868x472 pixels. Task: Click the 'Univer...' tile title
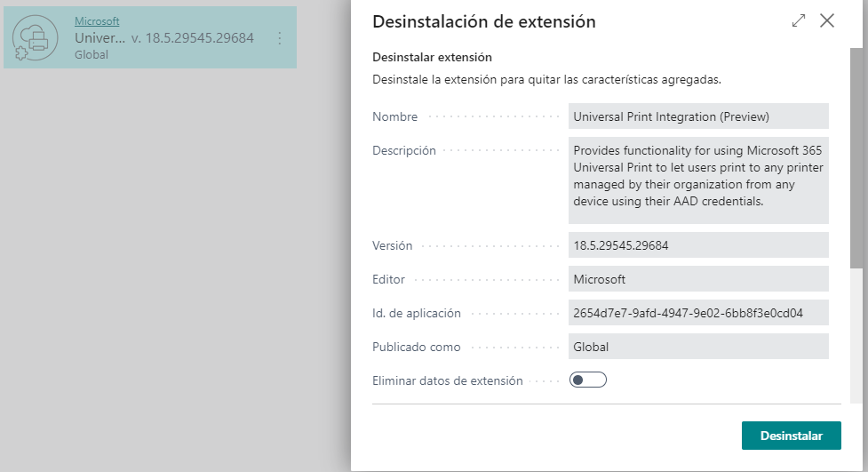100,38
